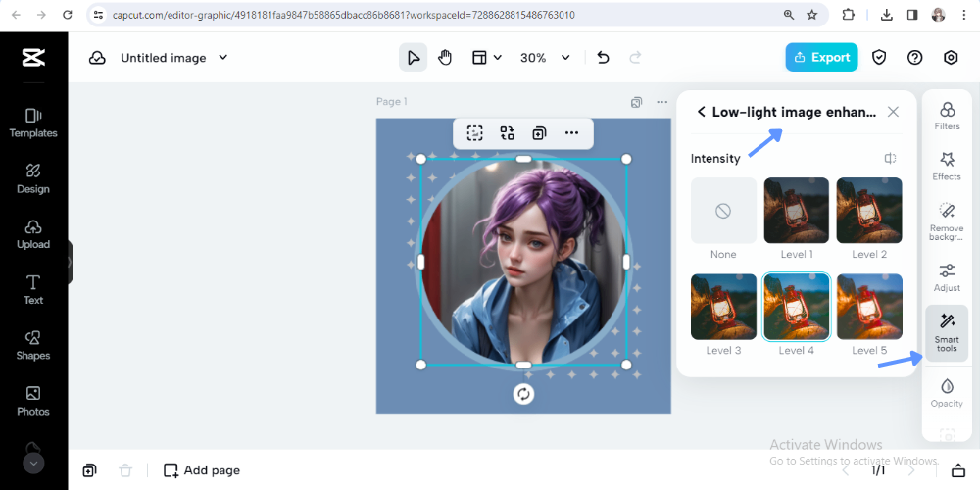
Task: Open the shield privacy icon
Action: pos(879,58)
